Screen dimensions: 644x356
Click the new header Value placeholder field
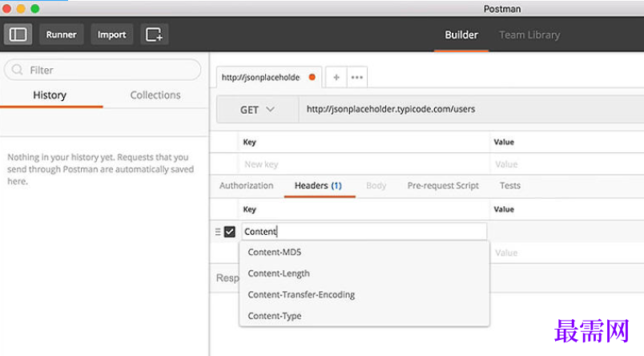tap(567, 253)
